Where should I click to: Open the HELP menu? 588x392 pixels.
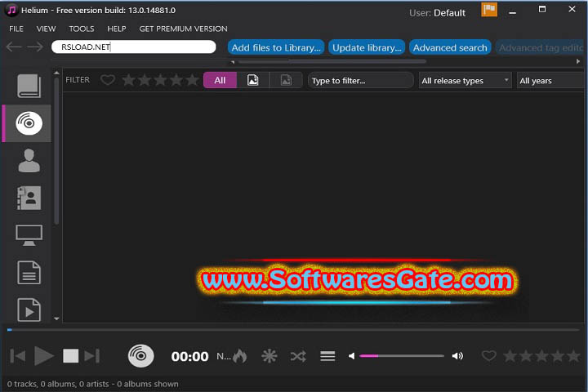click(117, 29)
